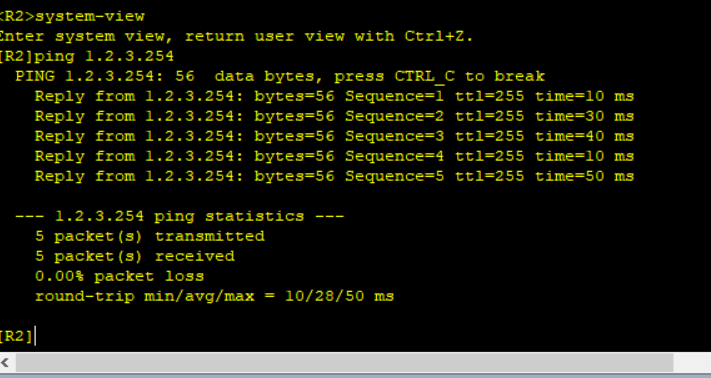Click the horizontal scrollbar thumb
This screenshot has width=711, height=378.
(x=345, y=363)
